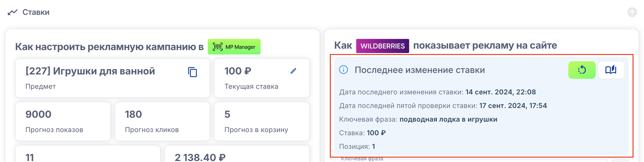The image size is (644, 162).
Task: Click the MP Manager barcode logo
Action: coord(218,47)
